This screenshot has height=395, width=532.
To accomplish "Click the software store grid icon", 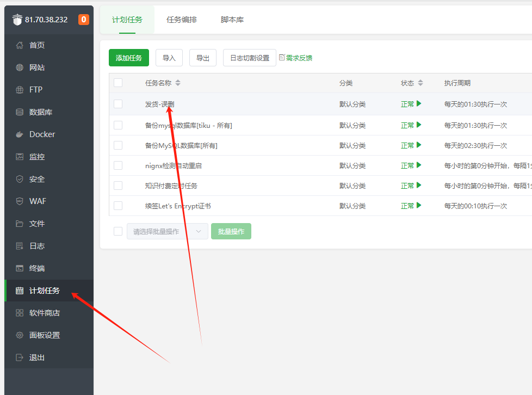I will 20,313.
